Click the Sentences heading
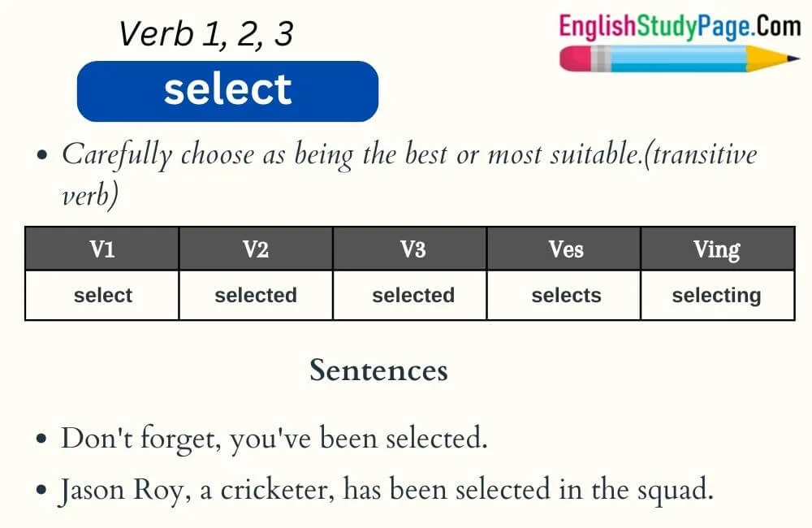This screenshot has height=528, width=812. tap(378, 370)
